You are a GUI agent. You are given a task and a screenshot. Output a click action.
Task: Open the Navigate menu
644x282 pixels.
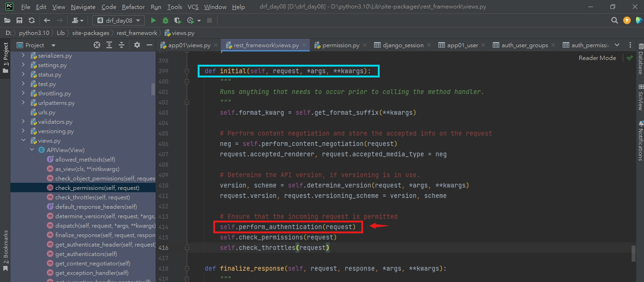[x=83, y=7]
